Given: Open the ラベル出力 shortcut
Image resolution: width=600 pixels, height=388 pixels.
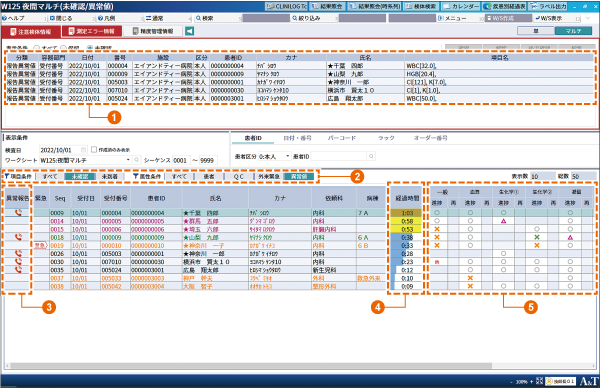Looking at the screenshot, I should [x=548, y=7].
